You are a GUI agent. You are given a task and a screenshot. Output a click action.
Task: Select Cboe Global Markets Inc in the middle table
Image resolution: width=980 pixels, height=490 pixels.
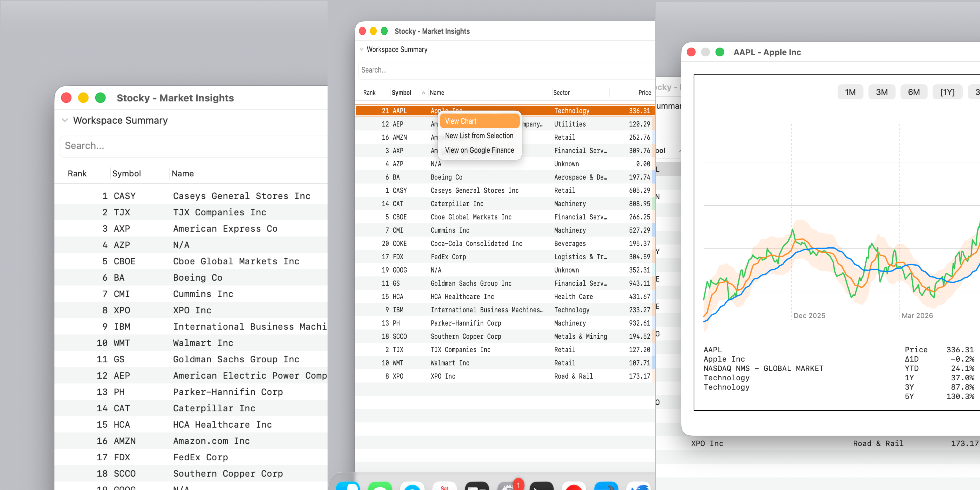(471, 217)
